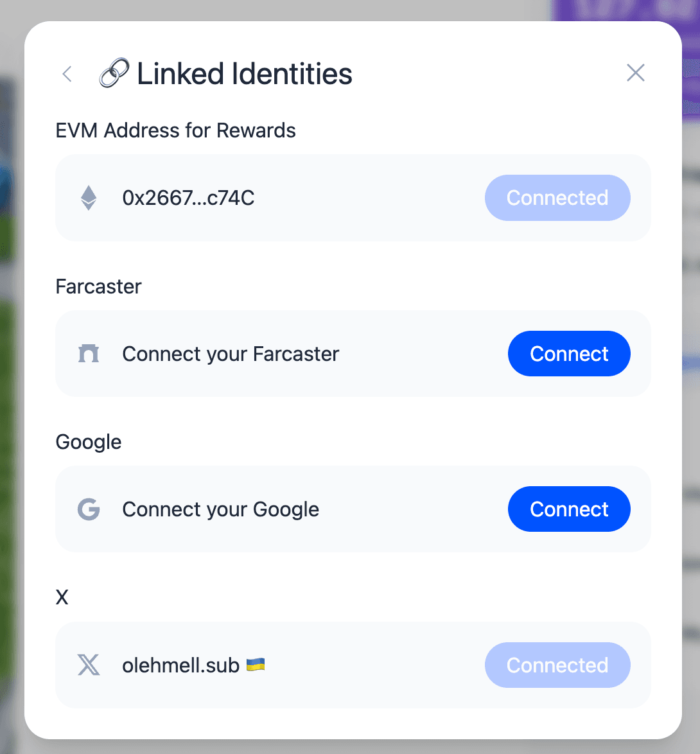Image resolution: width=700 pixels, height=754 pixels.
Task: Click the Google section label
Action: click(x=89, y=443)
